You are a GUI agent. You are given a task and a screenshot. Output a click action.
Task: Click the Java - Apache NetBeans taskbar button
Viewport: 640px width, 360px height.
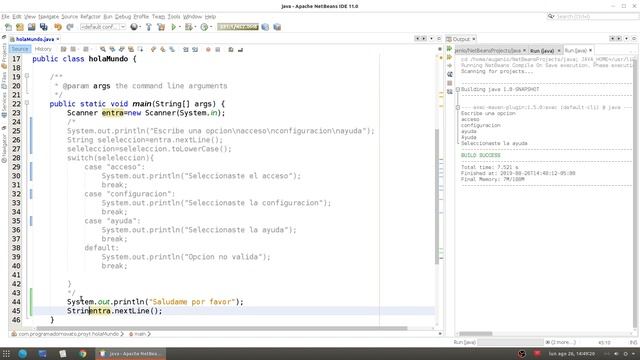(x=131, y=354)
